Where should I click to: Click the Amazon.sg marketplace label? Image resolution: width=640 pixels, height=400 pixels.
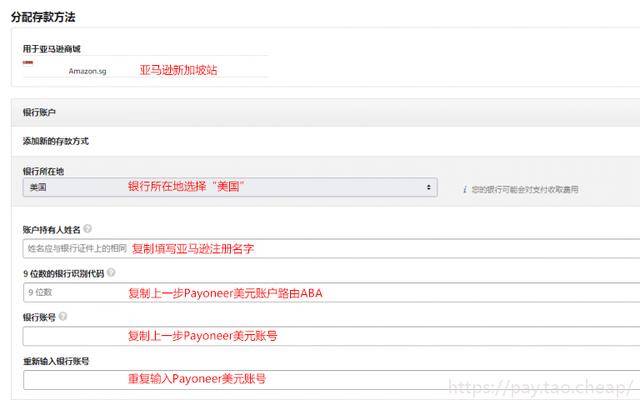coord(87,71)
